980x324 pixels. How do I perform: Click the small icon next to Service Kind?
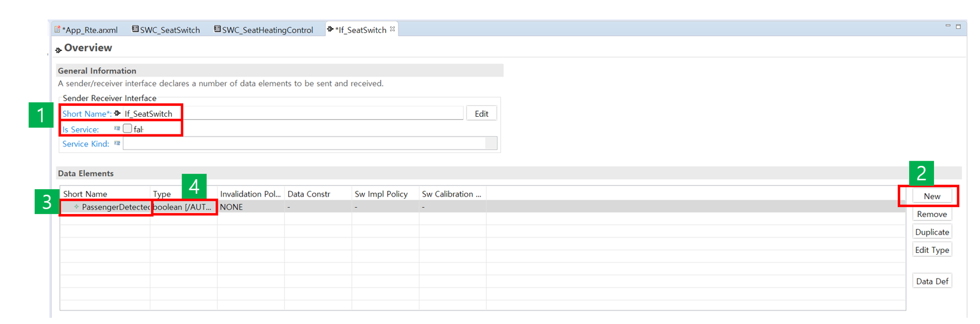[117, 144]
